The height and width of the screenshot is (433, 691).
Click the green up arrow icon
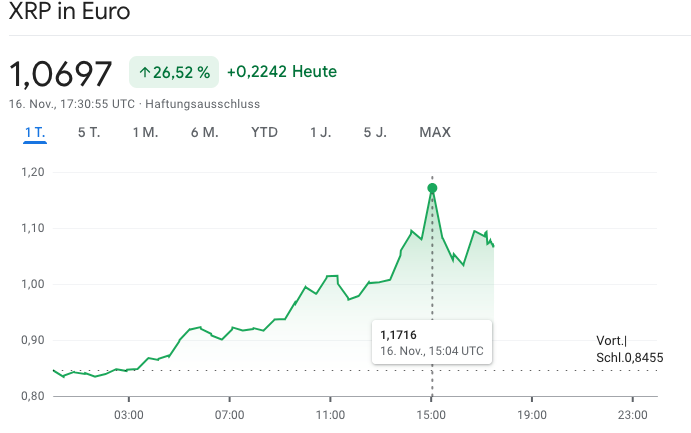(144, 72)
